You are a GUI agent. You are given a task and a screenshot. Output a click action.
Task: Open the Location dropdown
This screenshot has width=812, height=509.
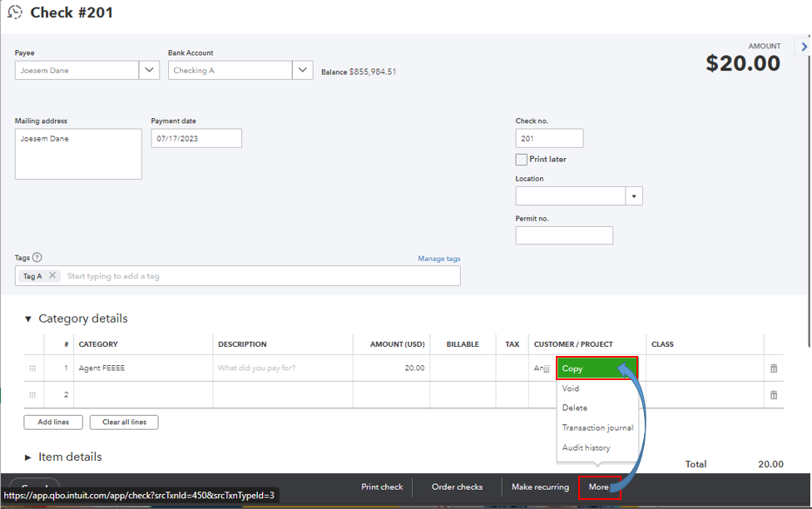tap(634, 196)
